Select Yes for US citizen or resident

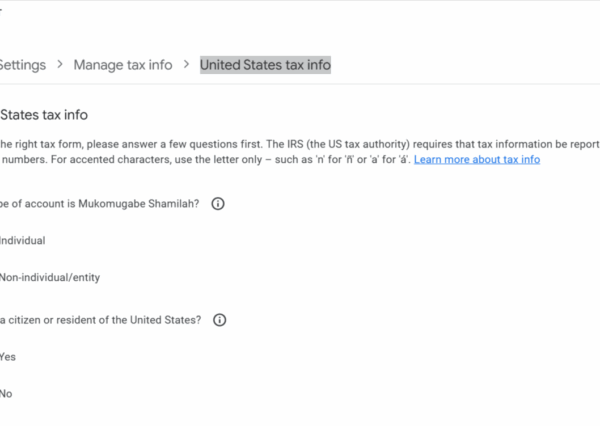tap(8, 357)
